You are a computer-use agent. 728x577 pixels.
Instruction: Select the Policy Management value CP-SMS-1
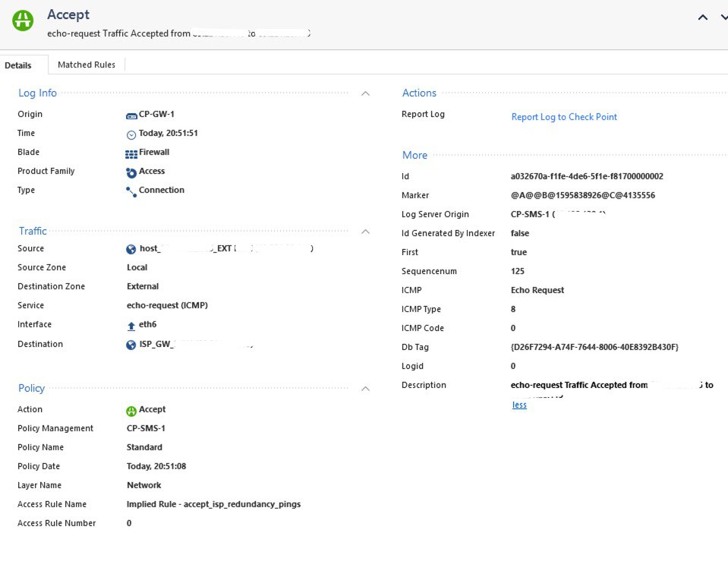(x=146, y=428)
